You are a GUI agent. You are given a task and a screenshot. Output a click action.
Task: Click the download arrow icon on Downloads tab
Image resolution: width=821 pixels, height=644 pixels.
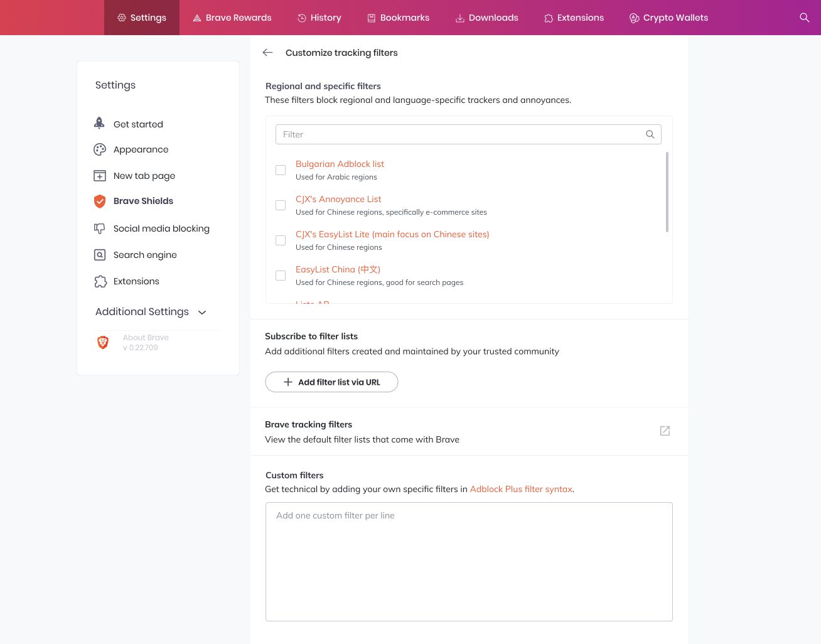pos(460,18)
